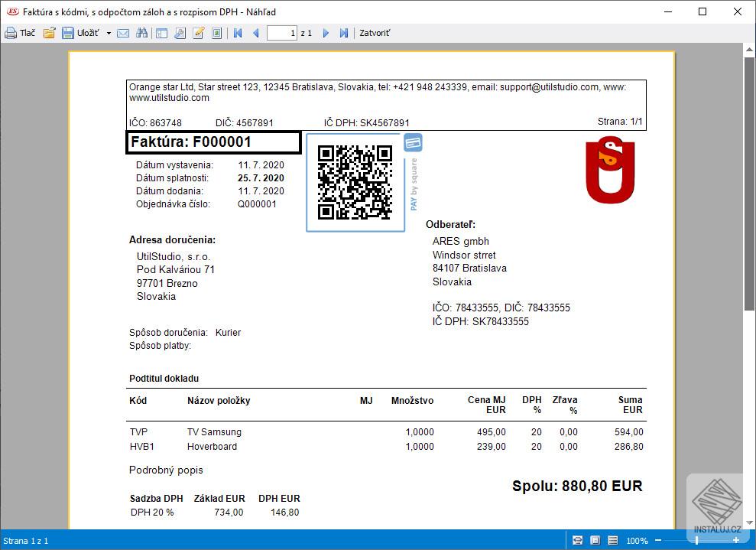Screen dimensions: 756x550
Task: Switch to whole page view in status bar
Action: 595,541
